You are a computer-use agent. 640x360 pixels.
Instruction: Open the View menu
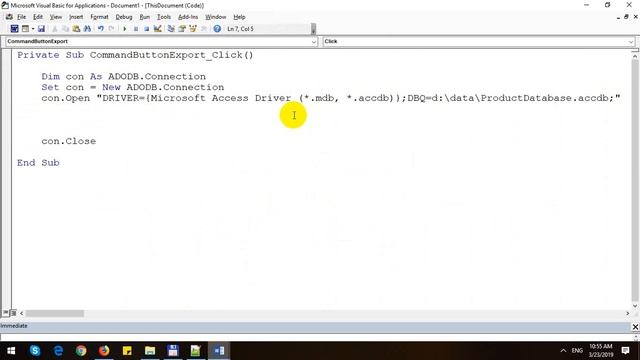tap(56, 17)
